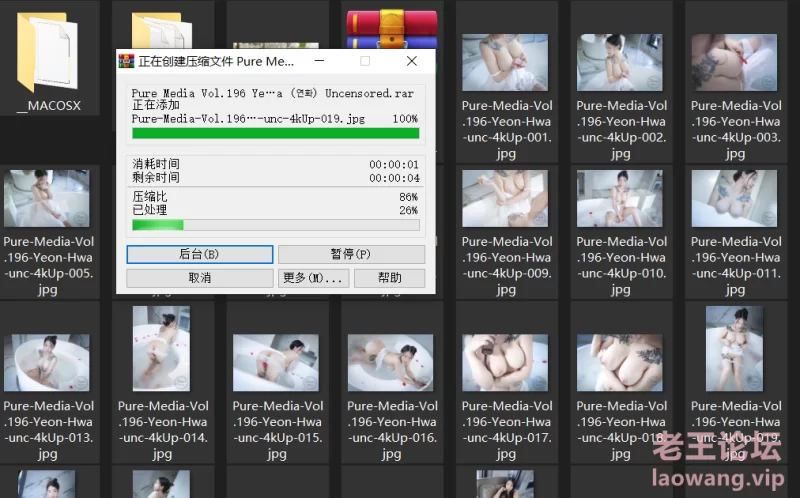800x498 pixels.
Task: Click the WinRAR icon in dialog title bar
Action: point(127,61)
